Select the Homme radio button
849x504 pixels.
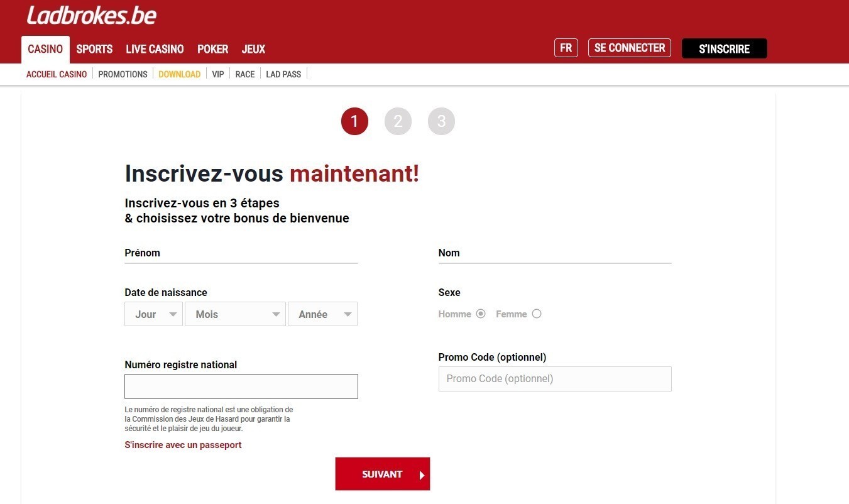[481, 314]
